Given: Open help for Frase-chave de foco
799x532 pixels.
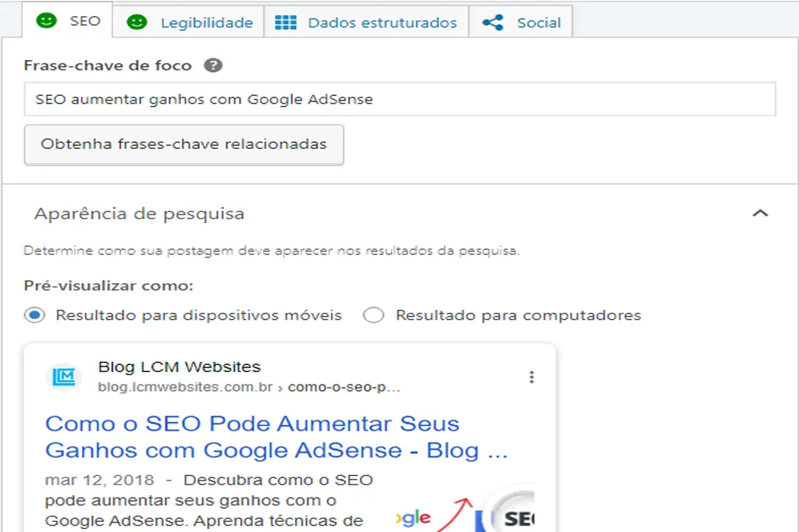Looking at the screenshot, I should [x=213, y=66].
